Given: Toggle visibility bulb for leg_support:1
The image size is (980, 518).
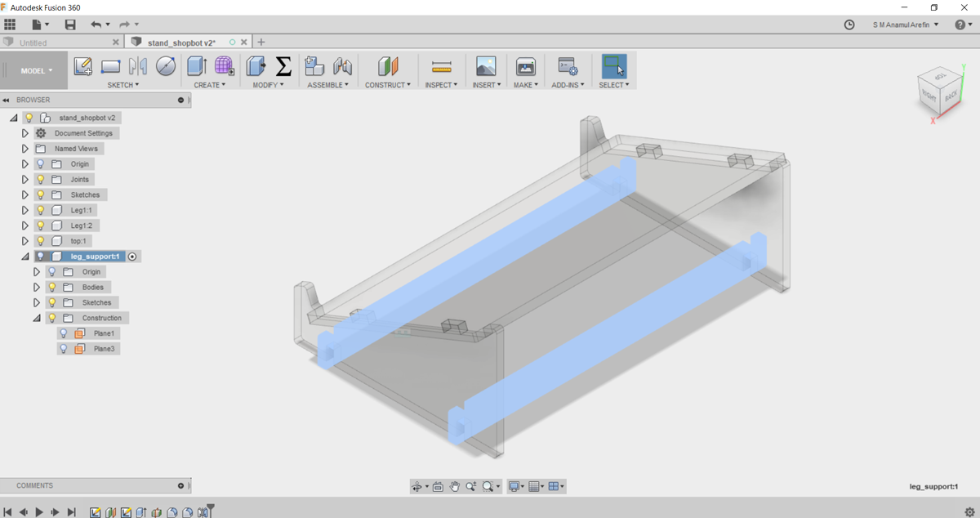Looking at the screenshot, I should tap(41, 257).
